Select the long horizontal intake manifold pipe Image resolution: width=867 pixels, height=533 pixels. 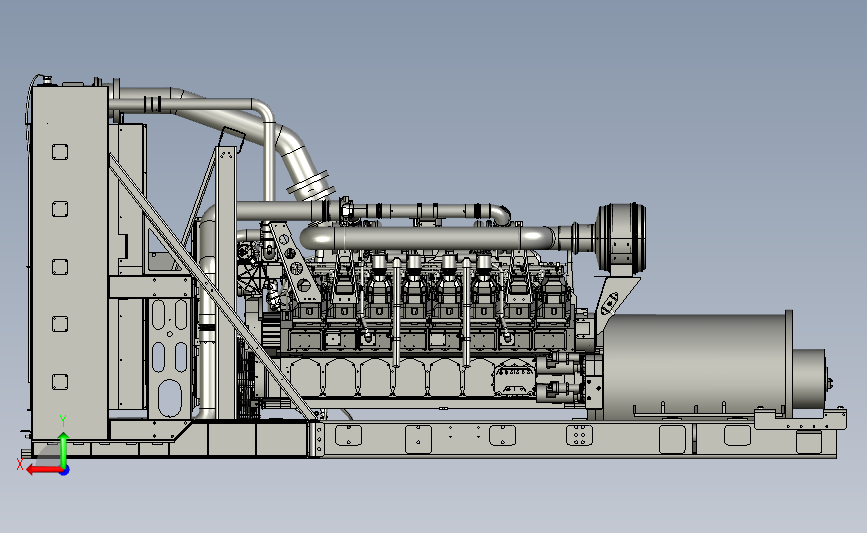[427, 238]
